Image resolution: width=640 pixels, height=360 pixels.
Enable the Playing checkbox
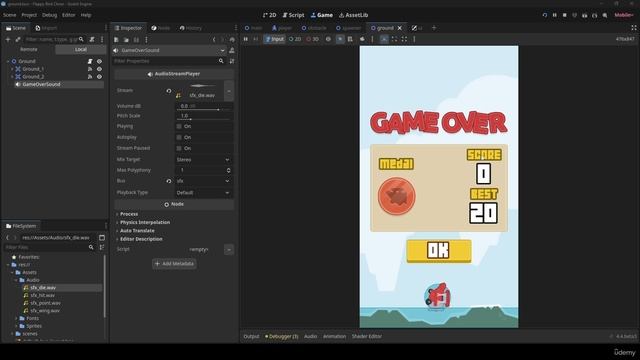pos(179,127)
